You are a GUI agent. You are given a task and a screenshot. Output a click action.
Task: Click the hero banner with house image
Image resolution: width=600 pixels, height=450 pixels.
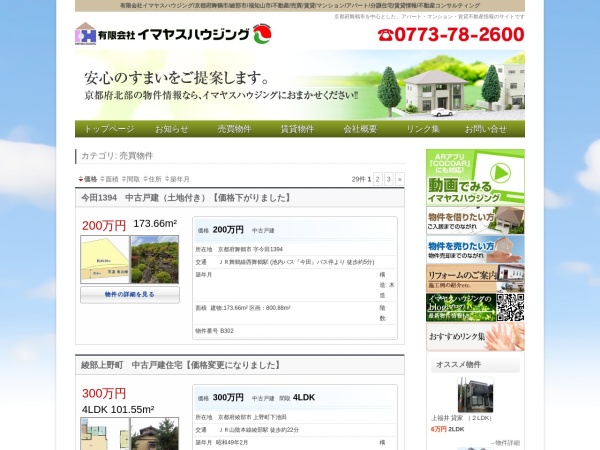click(x=300, y=85)
